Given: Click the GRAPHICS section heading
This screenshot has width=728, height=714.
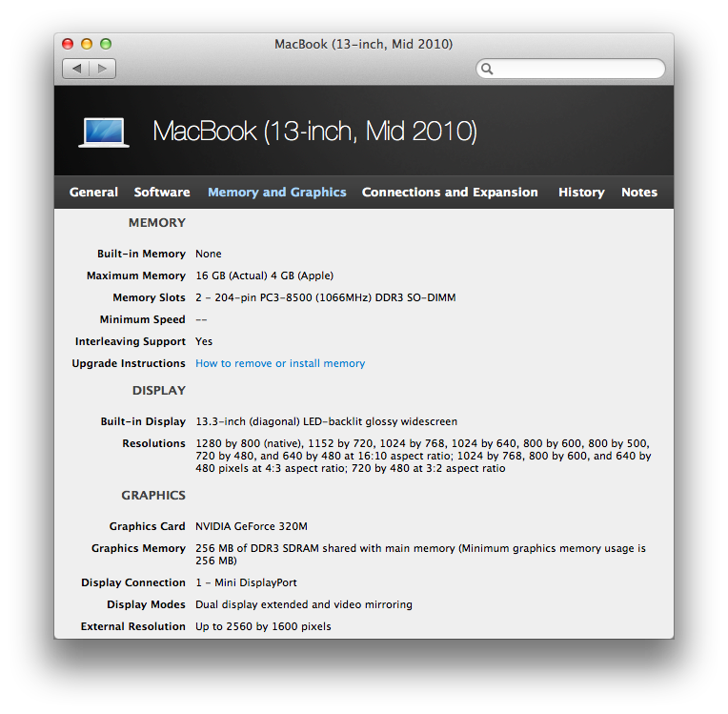Looking at the screenshot, I should coord(153,495).
